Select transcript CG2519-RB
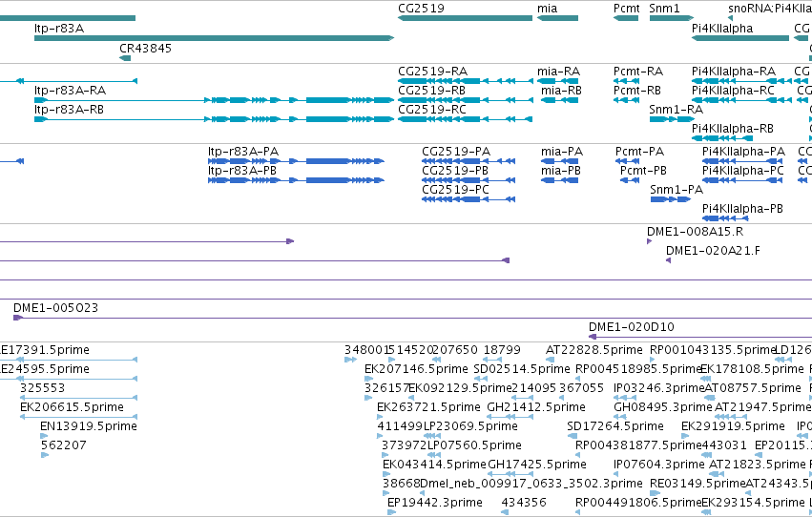The width and height of the screenshot is (812, 517). tap(465, 100)
